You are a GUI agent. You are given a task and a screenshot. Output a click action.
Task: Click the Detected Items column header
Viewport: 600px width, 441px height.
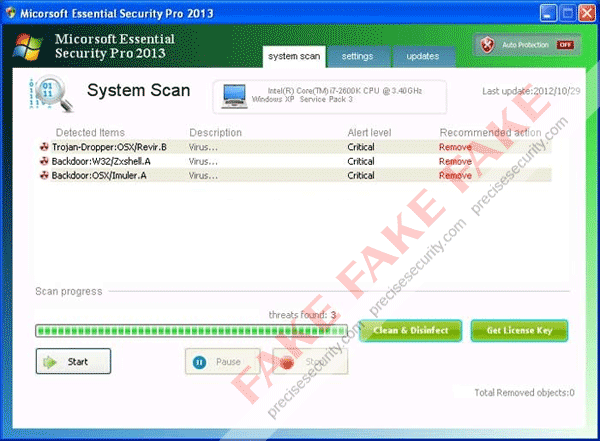pos(90,132)
